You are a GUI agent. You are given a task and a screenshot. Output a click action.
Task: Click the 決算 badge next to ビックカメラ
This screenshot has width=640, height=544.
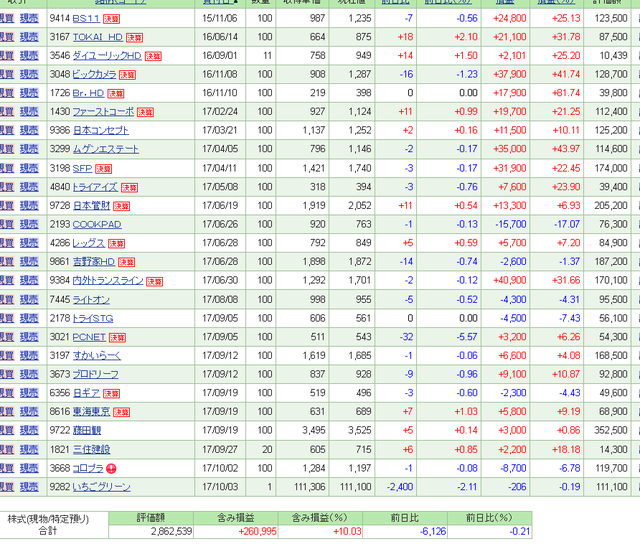pyautogui.click(x=127, y=75)
